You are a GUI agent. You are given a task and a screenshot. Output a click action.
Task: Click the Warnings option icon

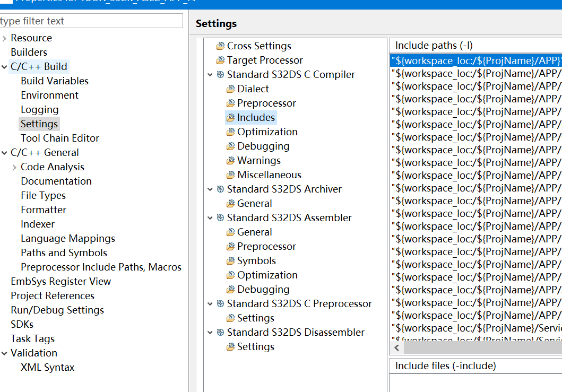230,161
